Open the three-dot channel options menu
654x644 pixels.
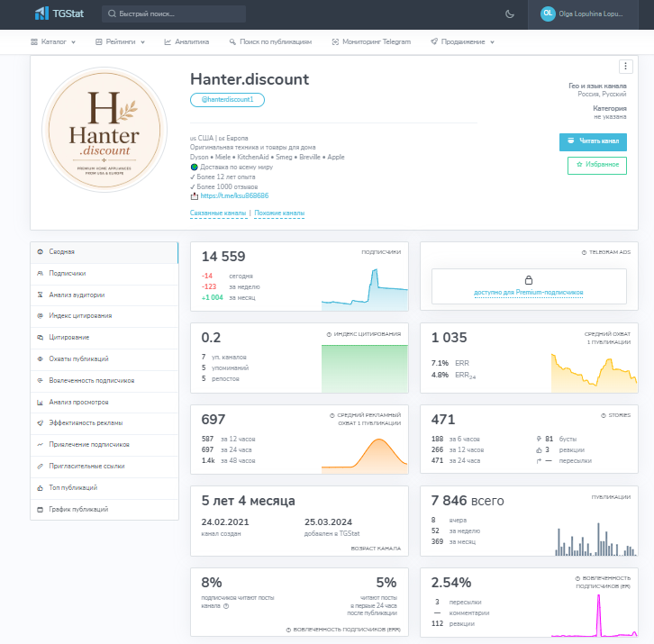[x=625, y=67]
